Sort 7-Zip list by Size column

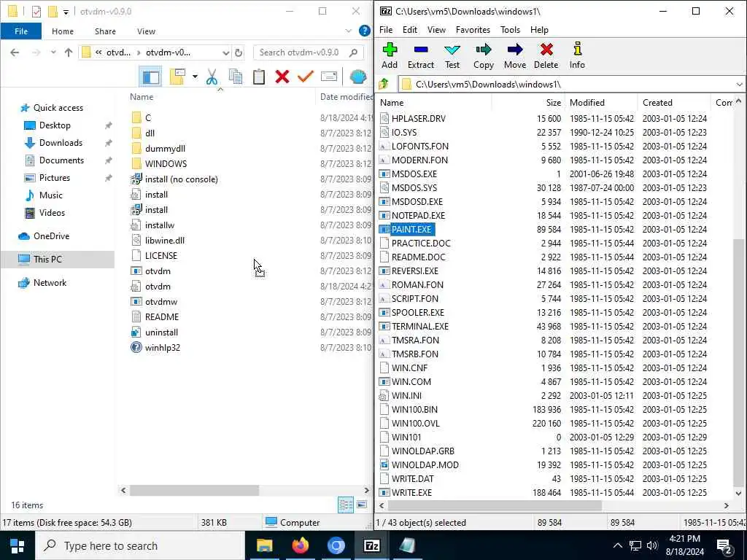528,102
